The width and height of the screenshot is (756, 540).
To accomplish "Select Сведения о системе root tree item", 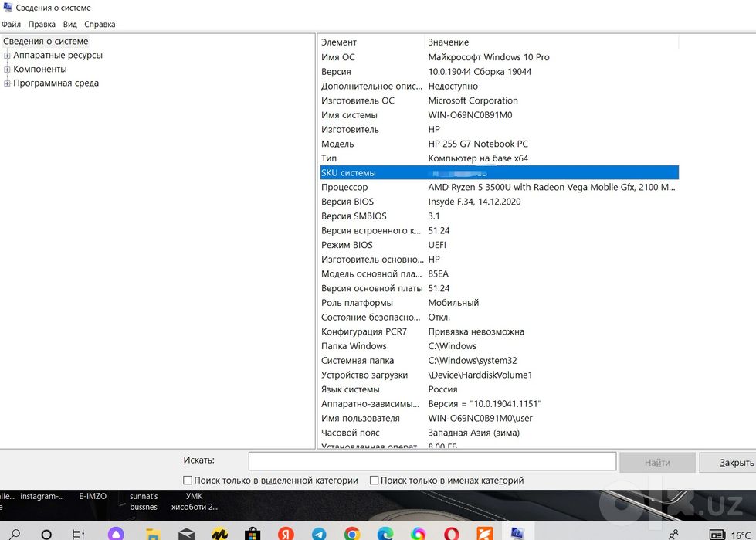I will click(46, 42).
